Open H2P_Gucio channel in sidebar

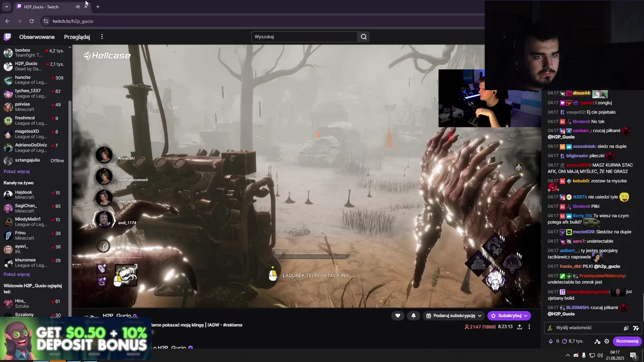click(34, 66)
